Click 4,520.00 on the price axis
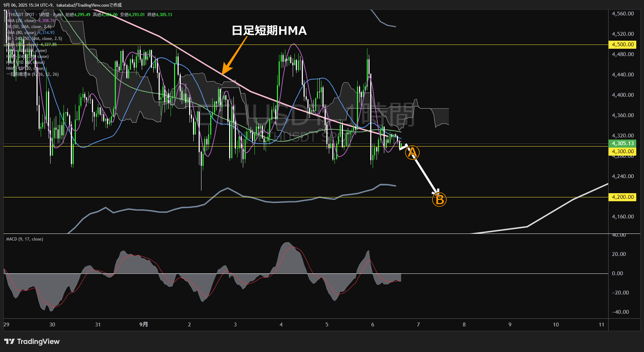644x352 pixels. (x=623, y=34)
